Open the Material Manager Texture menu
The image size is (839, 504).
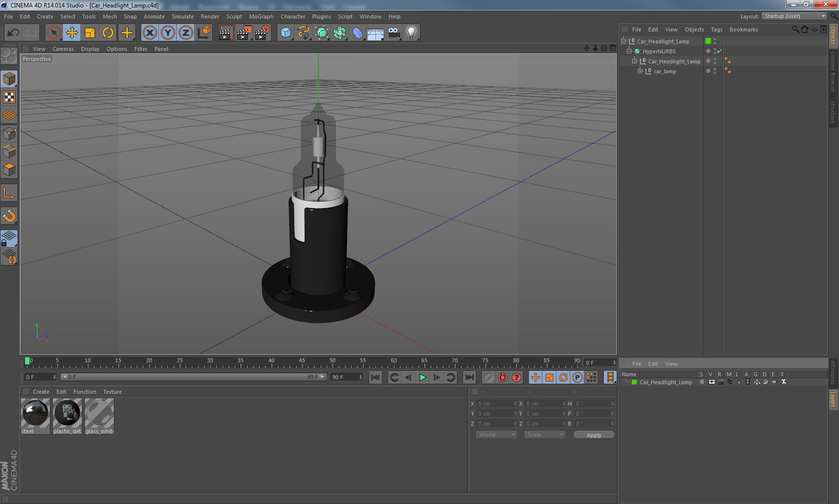pyautogui.click(x=112, y=392)
